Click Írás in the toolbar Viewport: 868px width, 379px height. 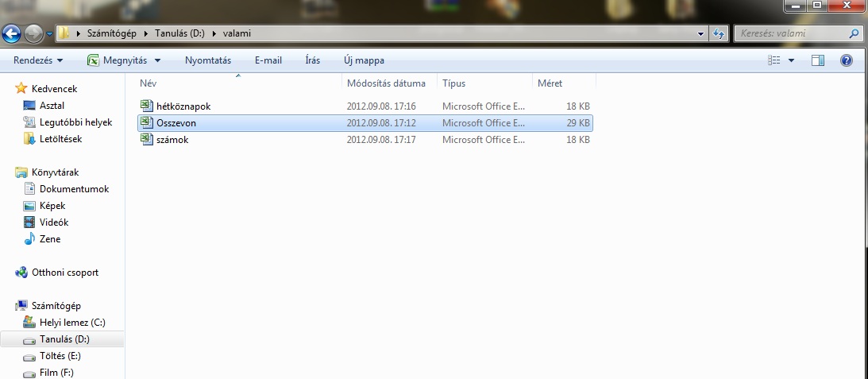coord(313,60)
